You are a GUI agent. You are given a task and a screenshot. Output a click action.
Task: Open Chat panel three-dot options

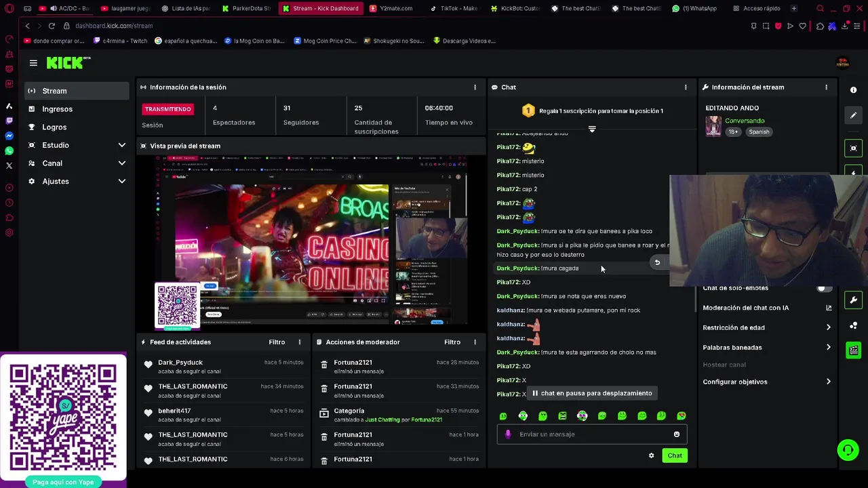(x=686, y=87)
